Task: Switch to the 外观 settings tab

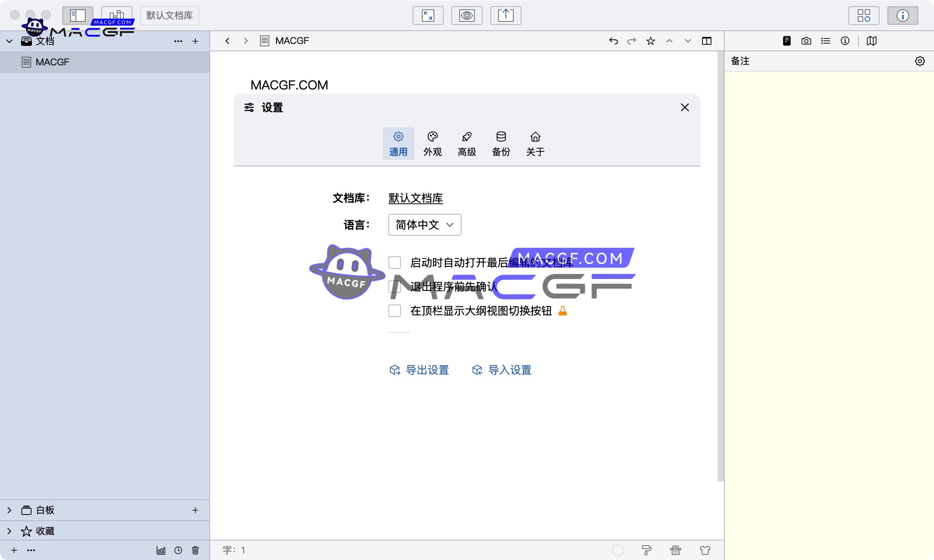Action: click(432, 143)
